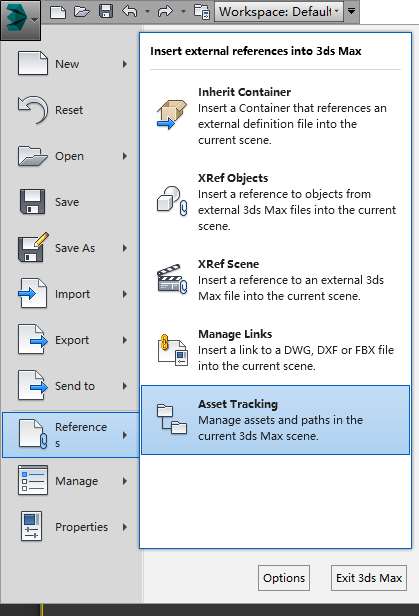Click the Redo arrow in the toolbar
The width and height of the screenshot is (419, 616).
pos(165,11)
